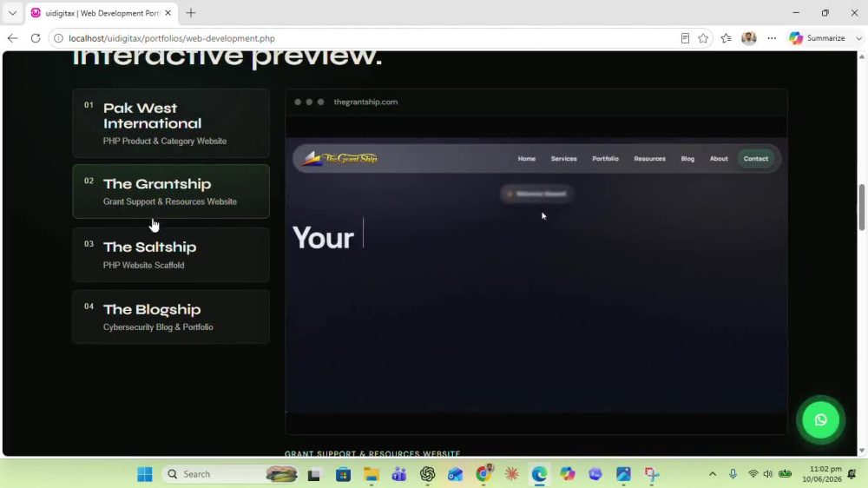868x488 pixels.
Task: Click the blurred welcome badge in preview
Action: point(536,194)
